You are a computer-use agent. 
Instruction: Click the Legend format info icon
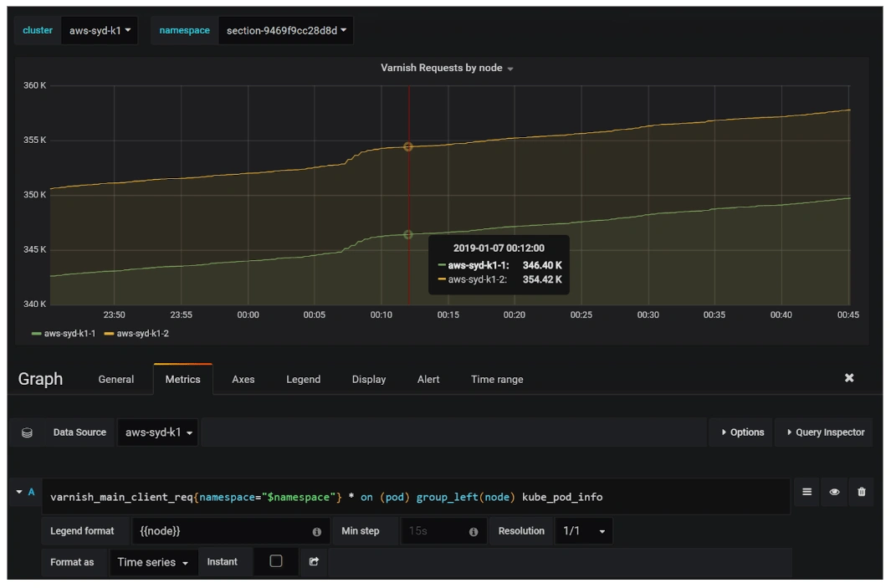(x=316, y=532)
